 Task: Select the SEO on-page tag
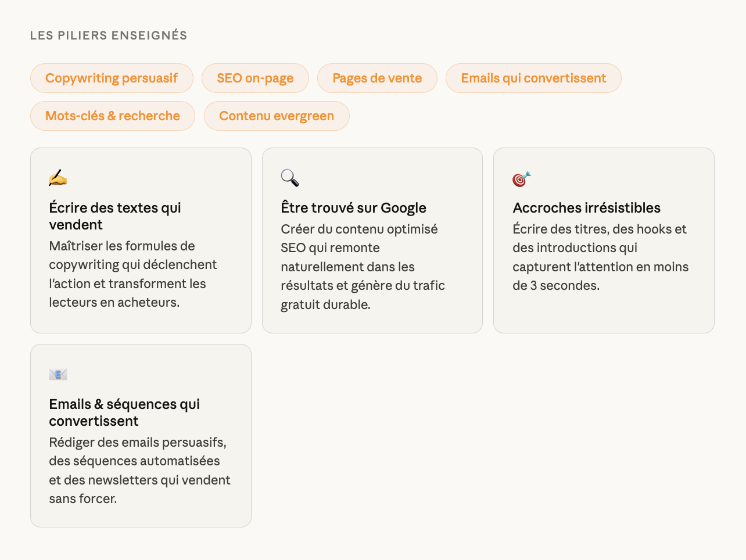pos(255,78)
